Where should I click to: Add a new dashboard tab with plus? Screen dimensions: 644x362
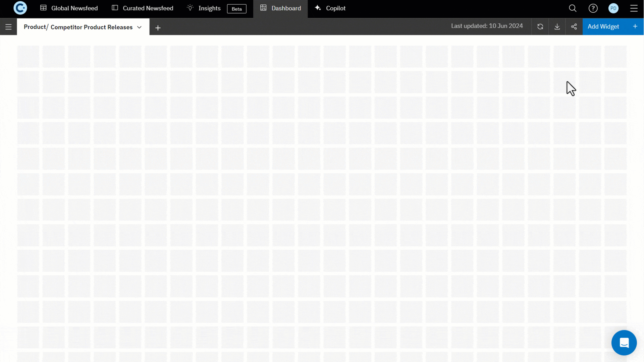pos(158,28)
